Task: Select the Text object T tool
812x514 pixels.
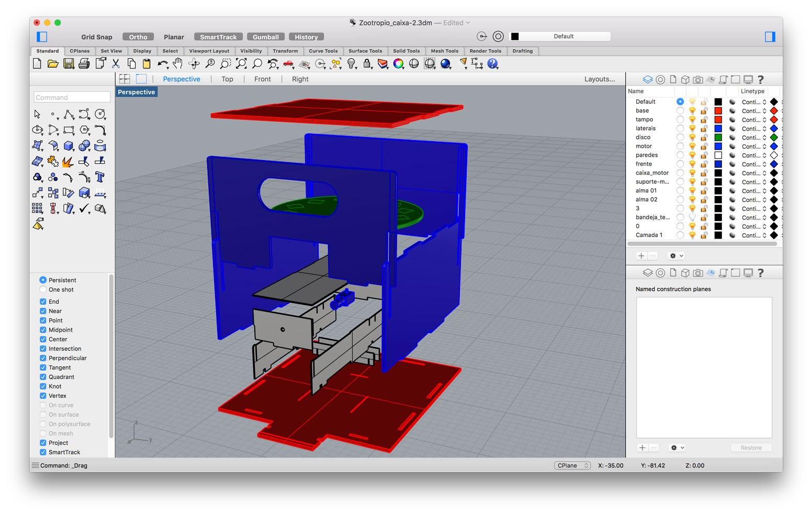Action: coord(100,177)
